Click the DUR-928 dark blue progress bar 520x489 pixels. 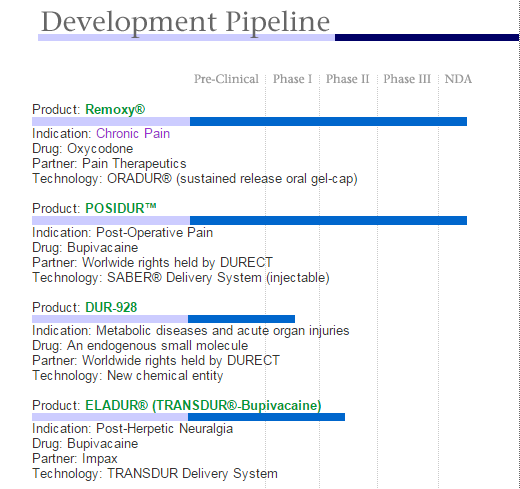point(241,319)
